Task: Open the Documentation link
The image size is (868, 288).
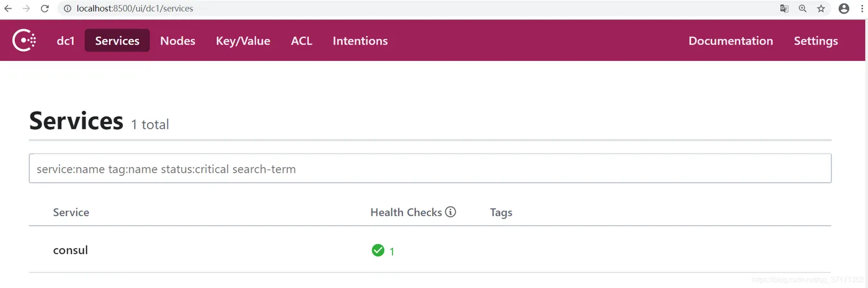Action: [x=730, y=41]
